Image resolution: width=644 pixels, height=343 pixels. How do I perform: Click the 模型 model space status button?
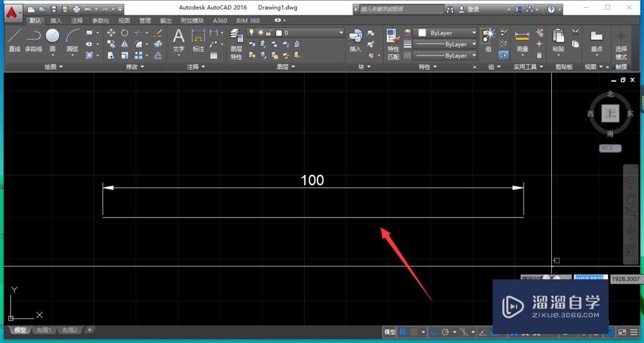pos(390,331)
